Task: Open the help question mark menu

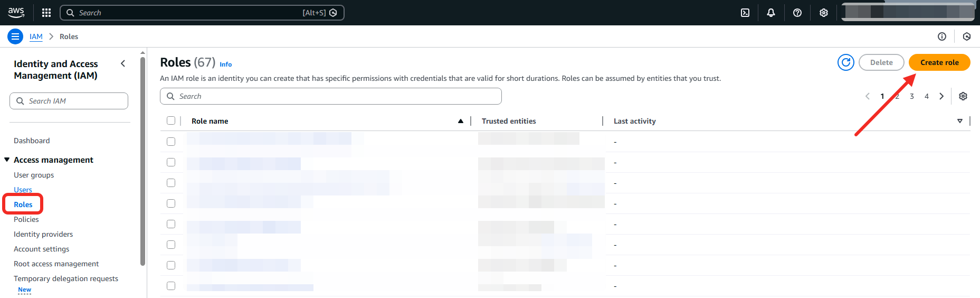Action: [x=797, y=13]
